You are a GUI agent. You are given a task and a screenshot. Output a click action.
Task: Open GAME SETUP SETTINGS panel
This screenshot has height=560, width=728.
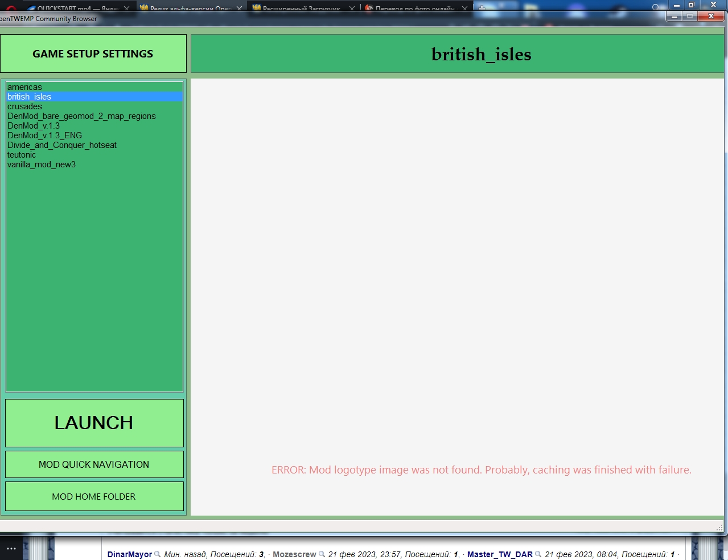[x=93, y=53]
